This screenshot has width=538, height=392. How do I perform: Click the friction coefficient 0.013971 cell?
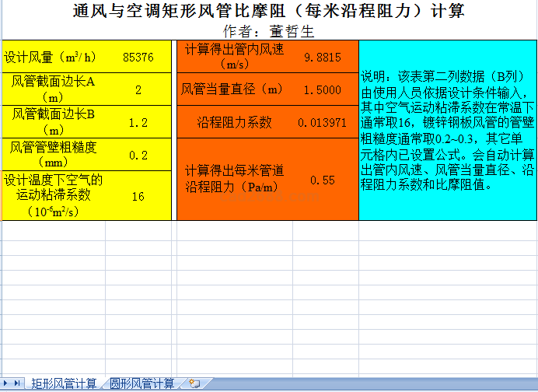[322, 122]
